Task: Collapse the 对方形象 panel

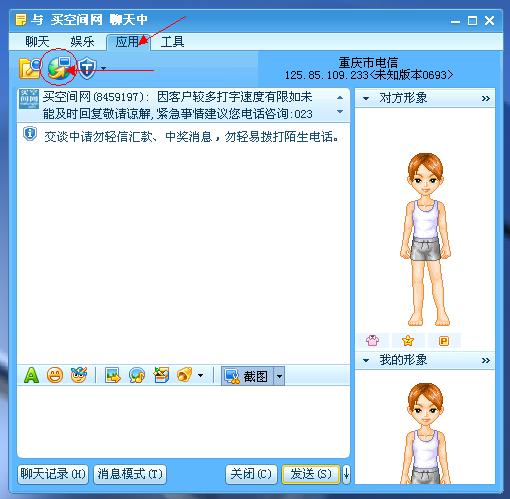Action: (x=366, y=99)
